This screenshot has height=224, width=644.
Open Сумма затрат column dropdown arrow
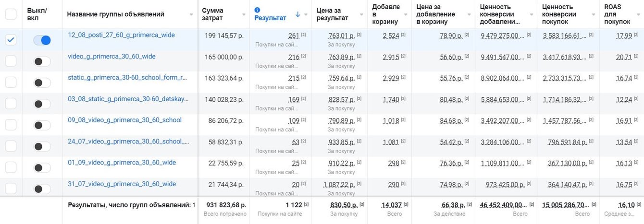coord(243,15)
